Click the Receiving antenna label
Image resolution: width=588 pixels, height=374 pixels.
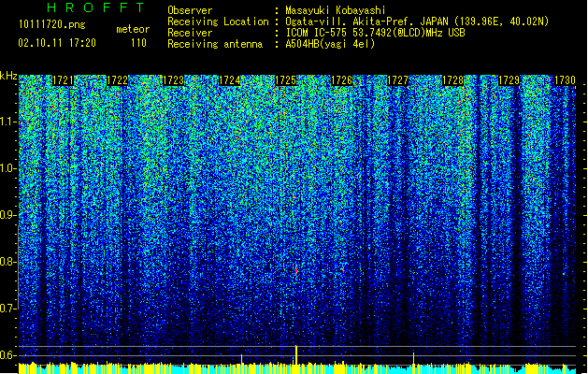pyautogui.click(x=215, y=44)
